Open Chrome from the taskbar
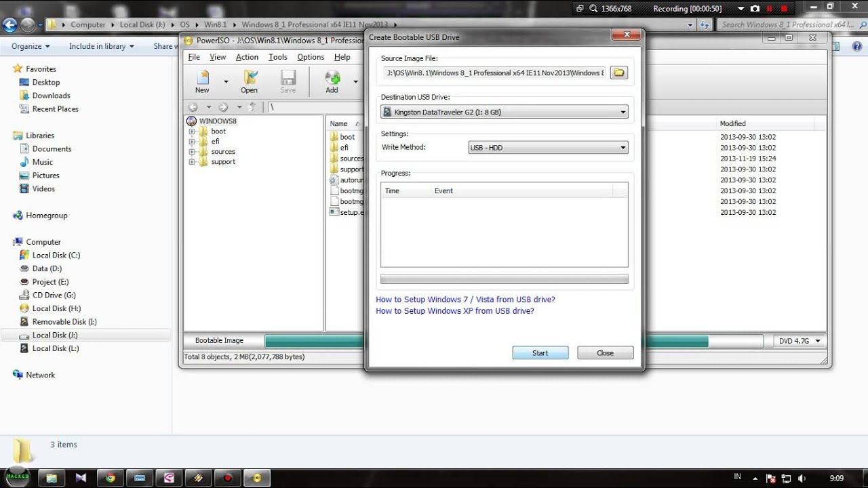868x488 pixels. point(111,478)
